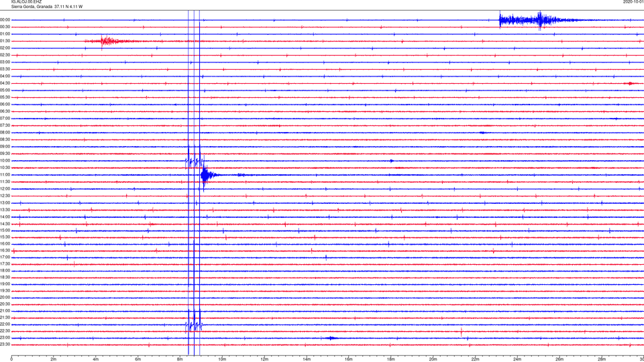The height and width of the screenshot is (362, 644).
Task: Click the 03:00 trace time label
Action: coord(5,62)
